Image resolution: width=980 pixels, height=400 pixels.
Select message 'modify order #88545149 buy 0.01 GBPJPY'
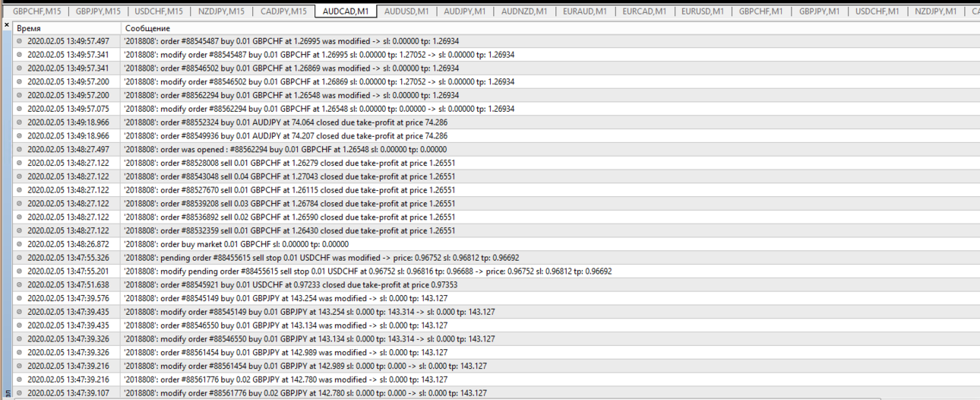click(x=309, y=312)
